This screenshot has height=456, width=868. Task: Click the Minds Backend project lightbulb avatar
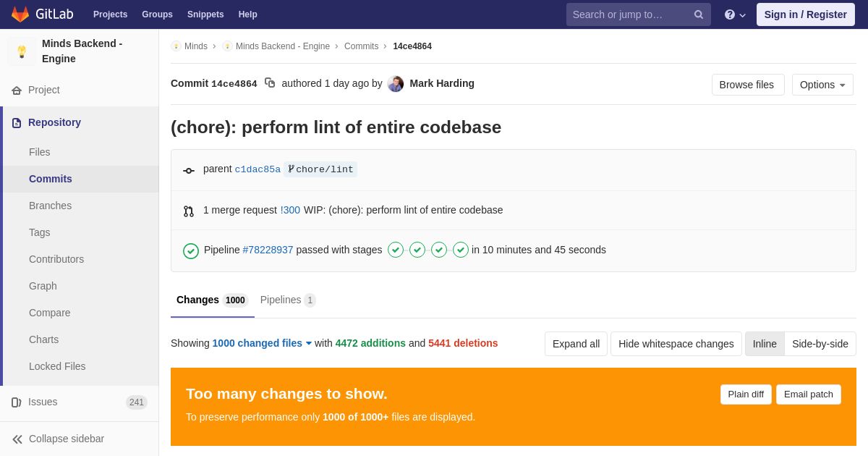pyautogui.click(x=22, y=51)
